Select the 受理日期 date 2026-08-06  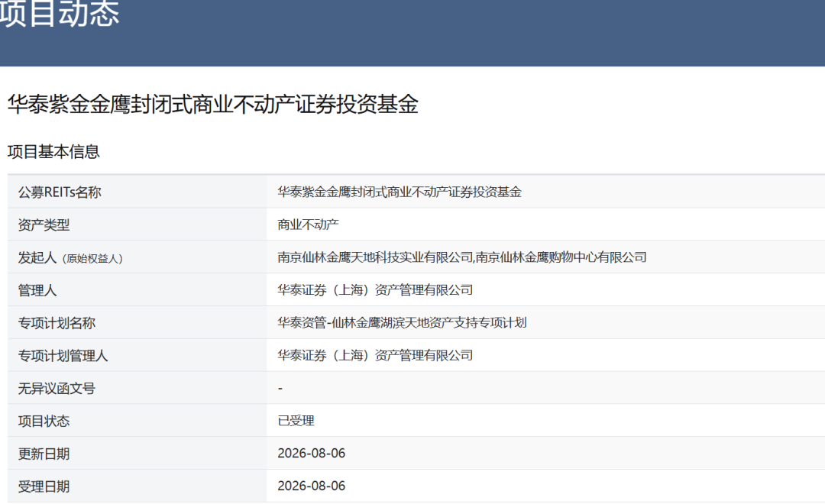click(x=312, y=486)
